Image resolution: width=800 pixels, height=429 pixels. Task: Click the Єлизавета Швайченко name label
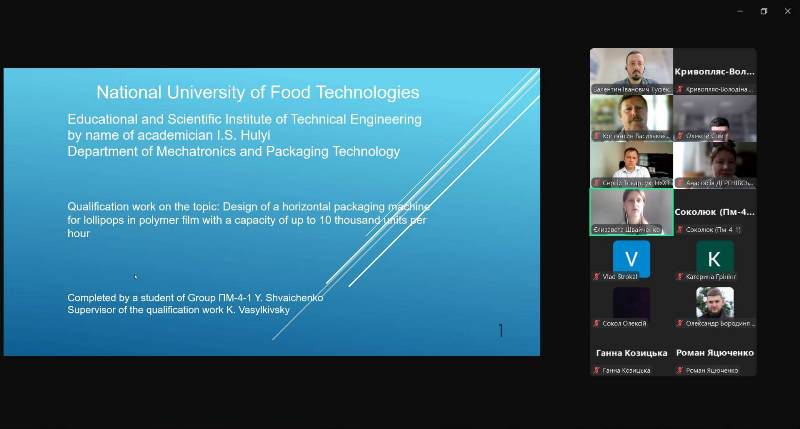[627, 230]
